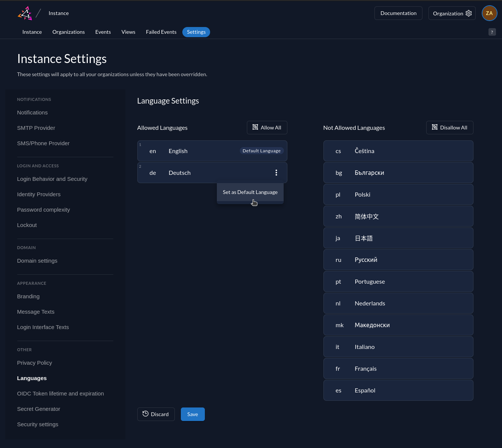Open Login Behavior and Security settings
The image size is (502, 448).
tap(52, 179)
